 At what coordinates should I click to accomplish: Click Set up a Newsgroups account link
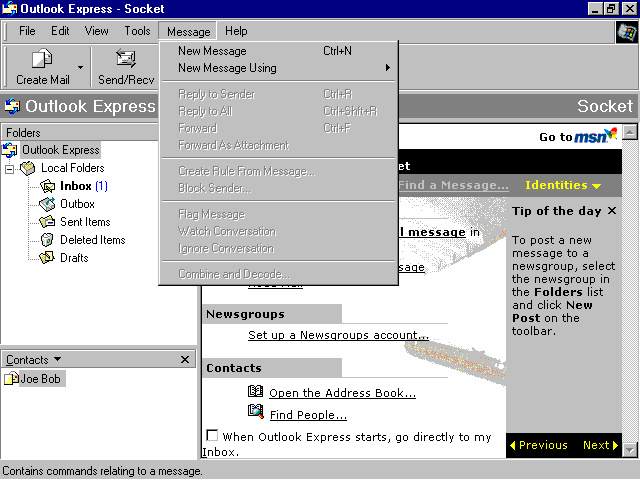338,335
